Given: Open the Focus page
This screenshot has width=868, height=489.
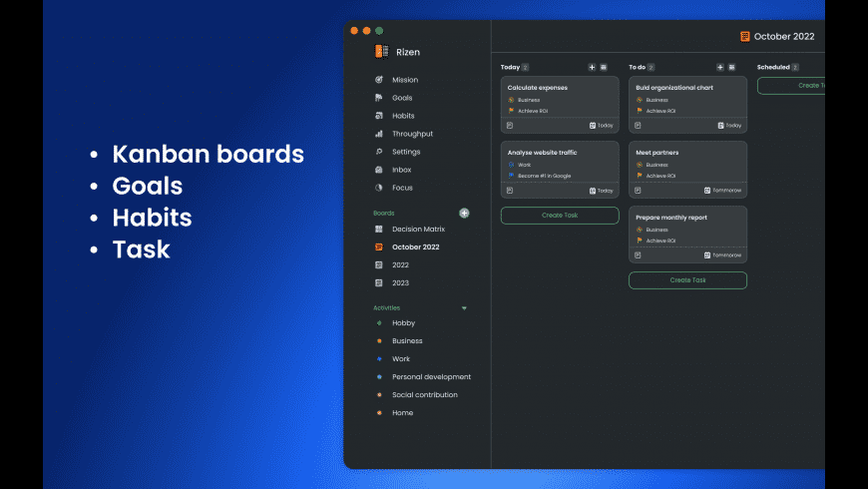Looking at the screenshot, I should pyautogui.click(x=402, y=188).
